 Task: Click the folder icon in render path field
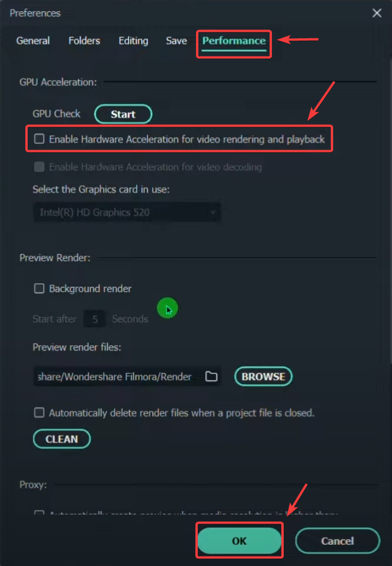pos(211,376)
